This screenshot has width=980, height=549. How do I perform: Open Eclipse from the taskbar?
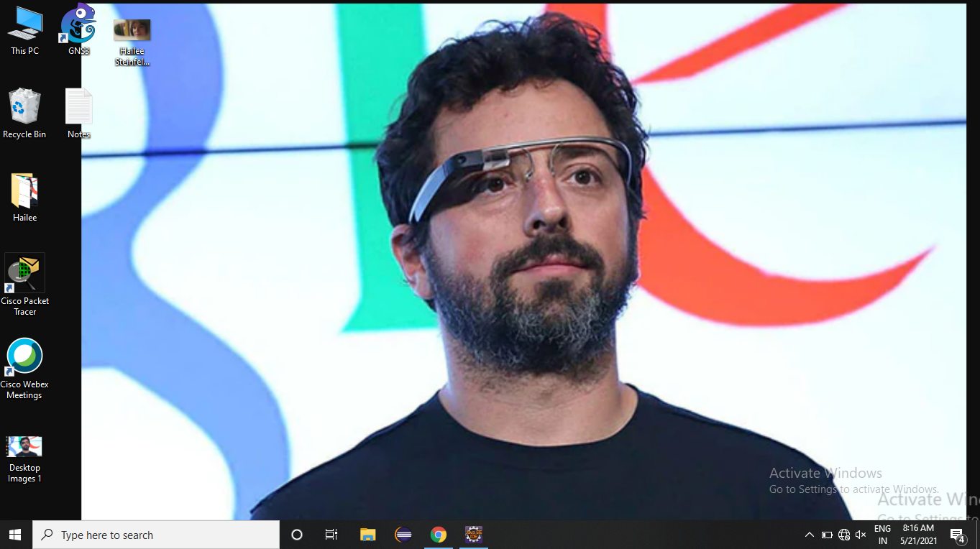coord(403,535)
